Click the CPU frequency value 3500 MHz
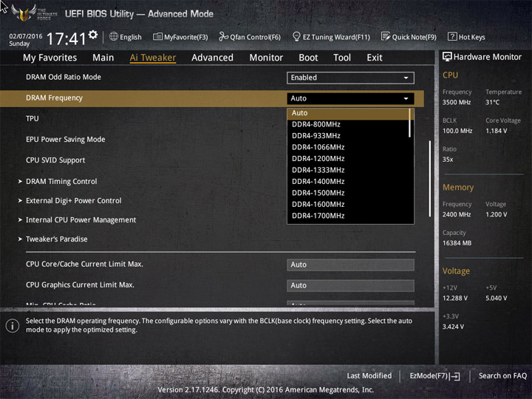Screen dimensions: 532x399 [457, 103]
